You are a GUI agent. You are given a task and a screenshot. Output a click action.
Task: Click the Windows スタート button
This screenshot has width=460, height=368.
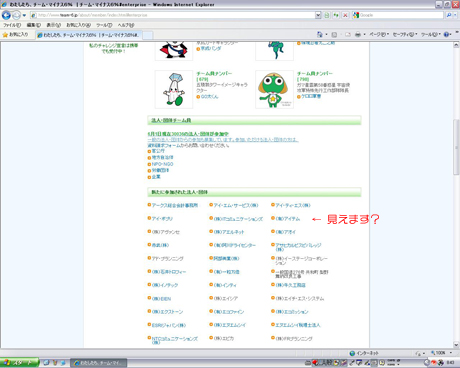(x=19, y=363)
